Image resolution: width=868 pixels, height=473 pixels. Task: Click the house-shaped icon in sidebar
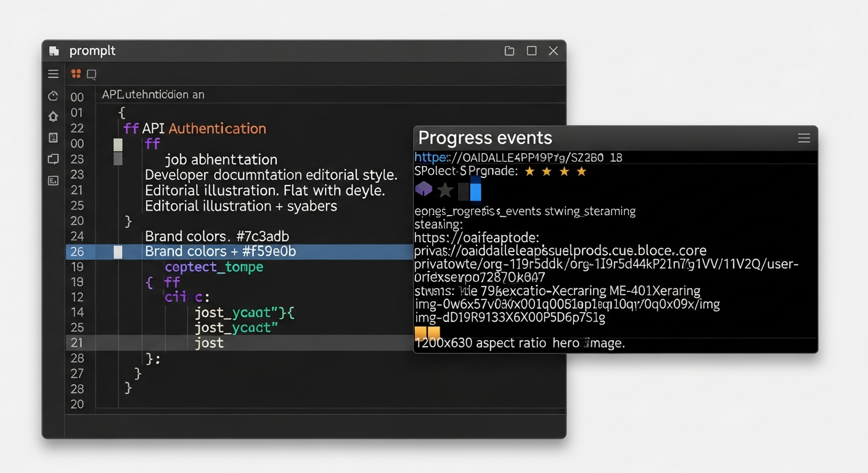pos(53,116)
